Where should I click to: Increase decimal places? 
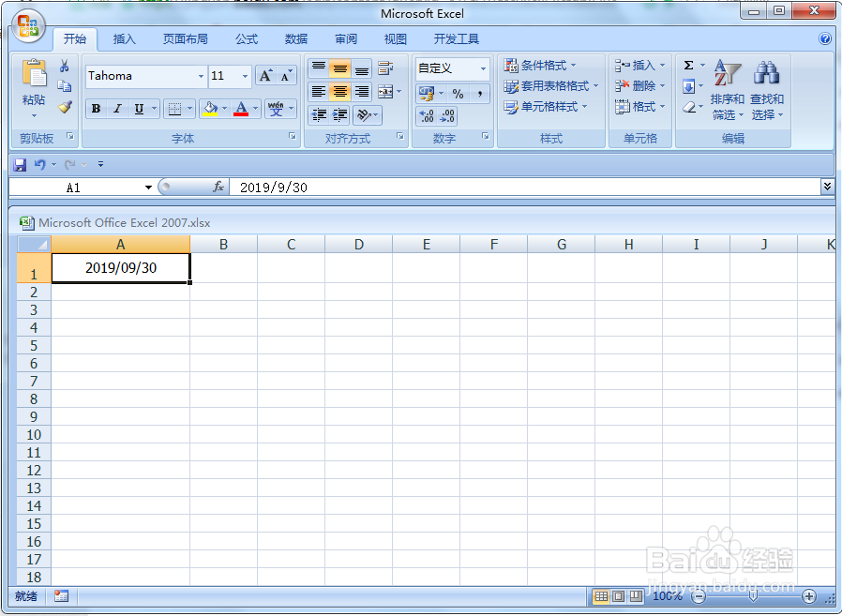(x=427, y=116)
